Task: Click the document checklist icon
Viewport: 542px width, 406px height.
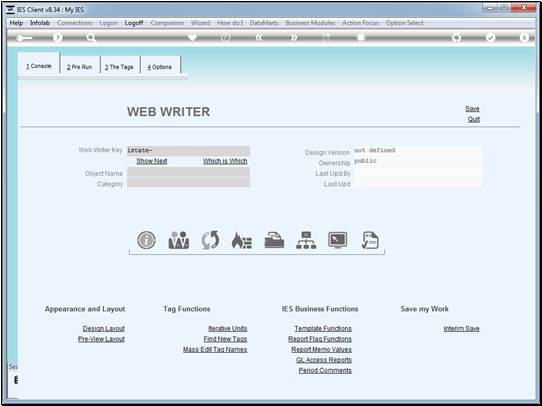Action: coord(370,240)
